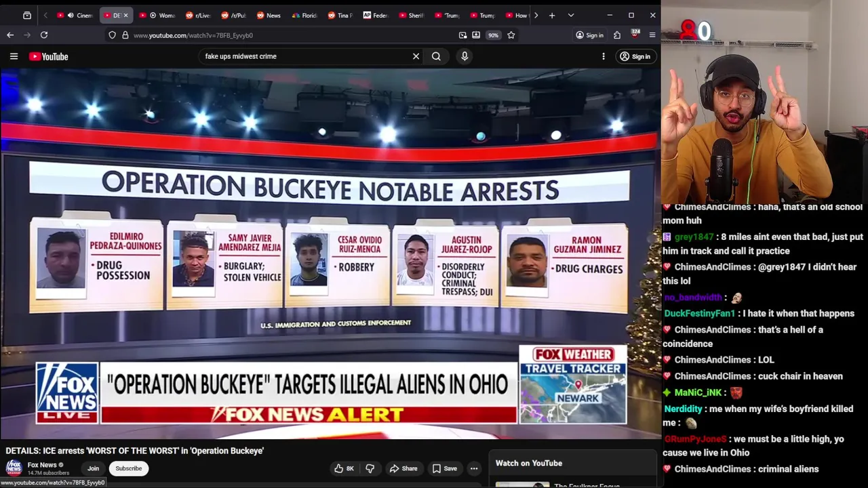Toggle picture-in-picture icon in address bar
Screen dimensions: 868x488
(x=462, y=35)
